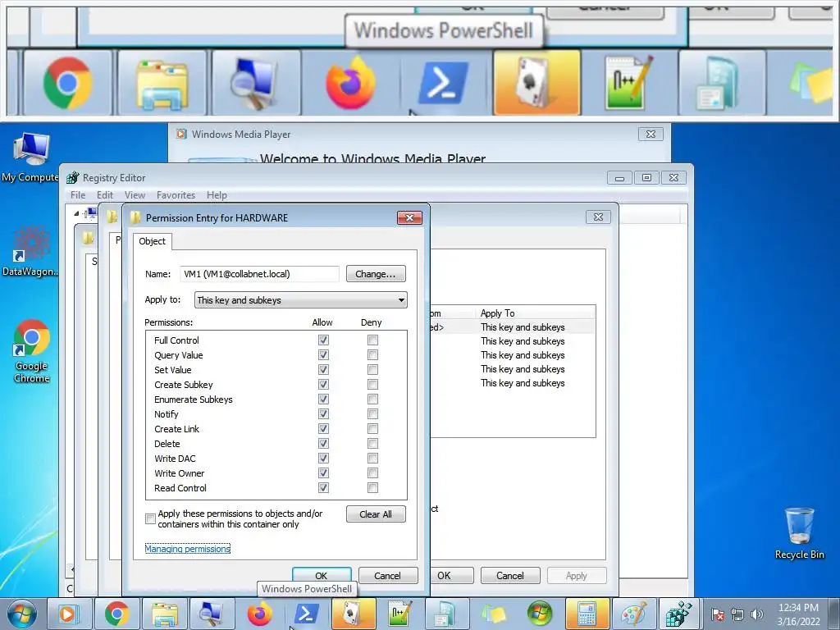Uncheck Allow for Query Value
The width and height of the screenshot is (840, 630).
pos(323,355)
